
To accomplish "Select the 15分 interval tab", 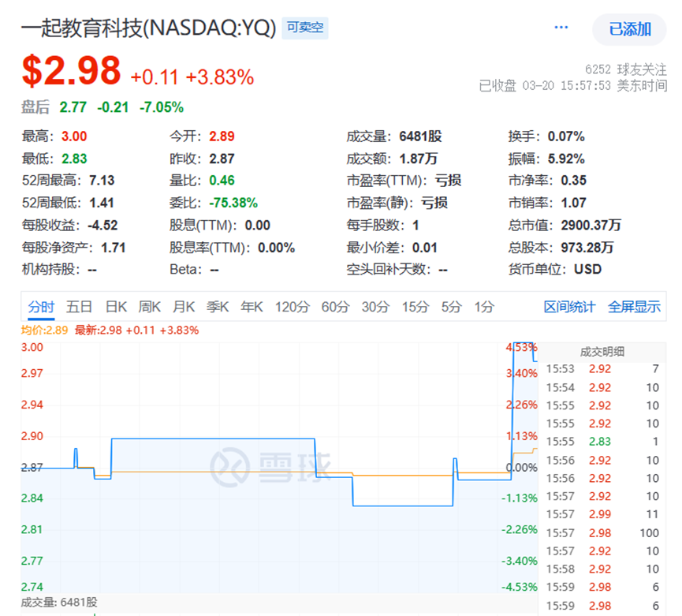I will pos(415,307).
